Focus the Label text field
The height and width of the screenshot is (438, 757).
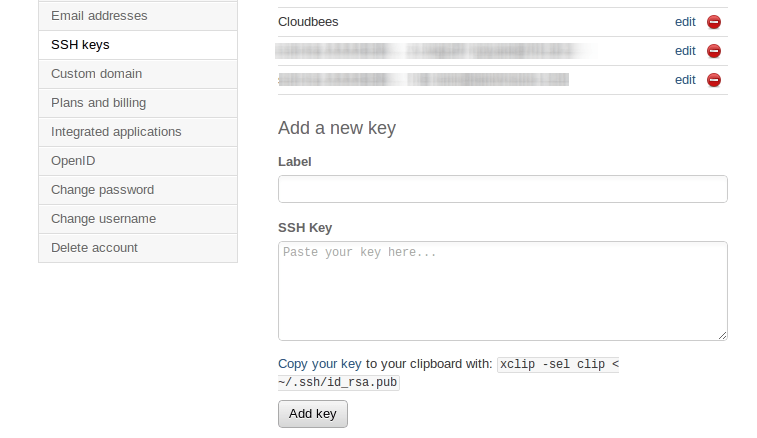tap(503, 189)
